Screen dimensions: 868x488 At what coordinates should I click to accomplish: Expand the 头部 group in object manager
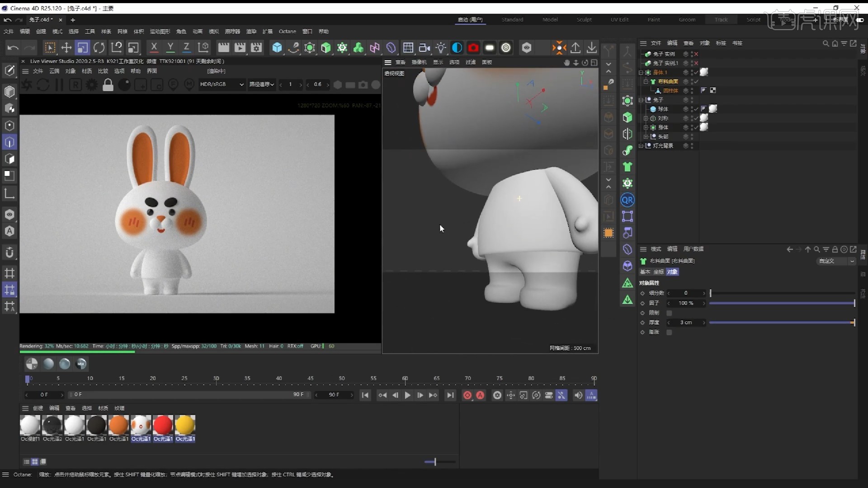click(x=646, y=136)
